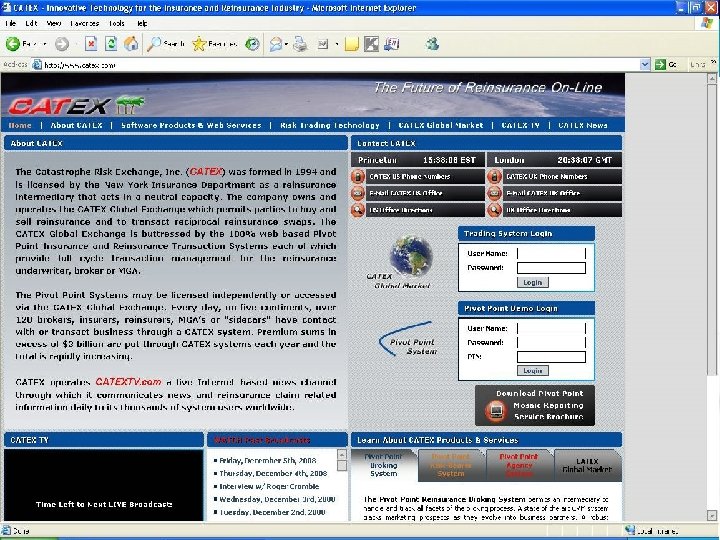The height and width of the screenshot is (540, 720).
Task: Refresh the page with the green arrows icon
Action: (x=111, y=44)
